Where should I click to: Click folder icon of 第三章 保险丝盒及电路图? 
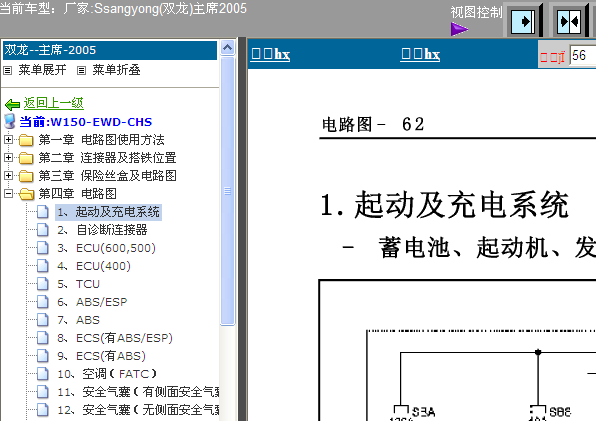(26, 176)
